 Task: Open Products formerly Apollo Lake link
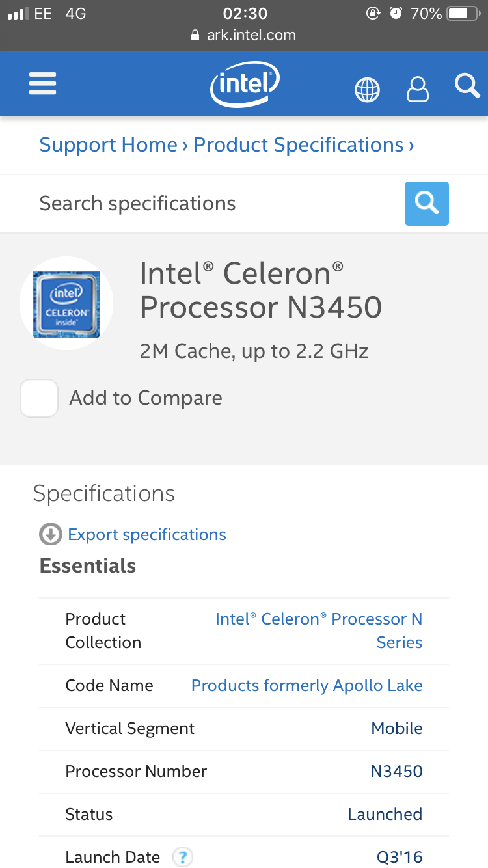(306, 685)
